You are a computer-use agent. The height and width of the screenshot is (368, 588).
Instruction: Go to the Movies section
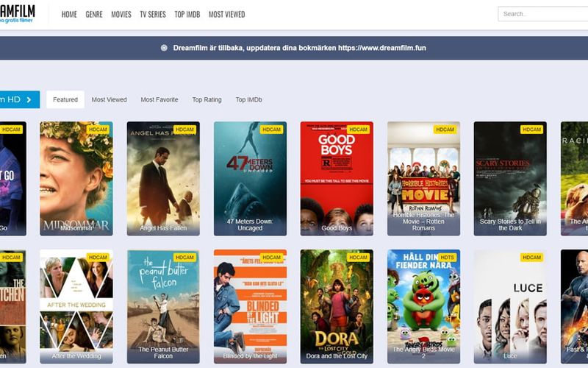pos(121,14)
